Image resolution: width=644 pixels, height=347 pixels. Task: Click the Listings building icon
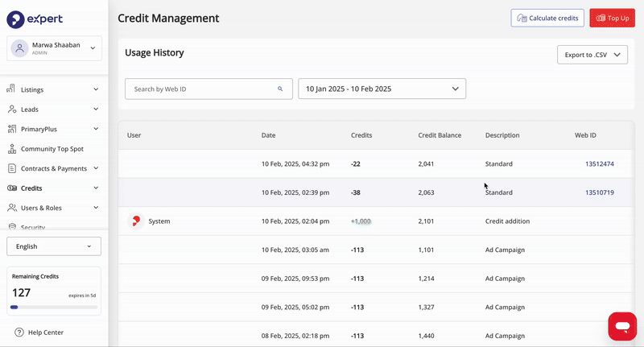[x=11, y=89]
